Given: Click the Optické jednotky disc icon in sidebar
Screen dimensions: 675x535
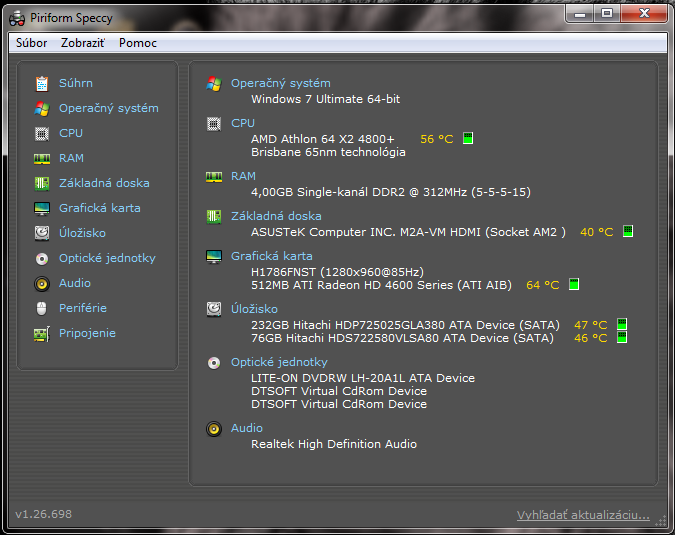Looking at the screenshot, I should [x=42, y=259].
